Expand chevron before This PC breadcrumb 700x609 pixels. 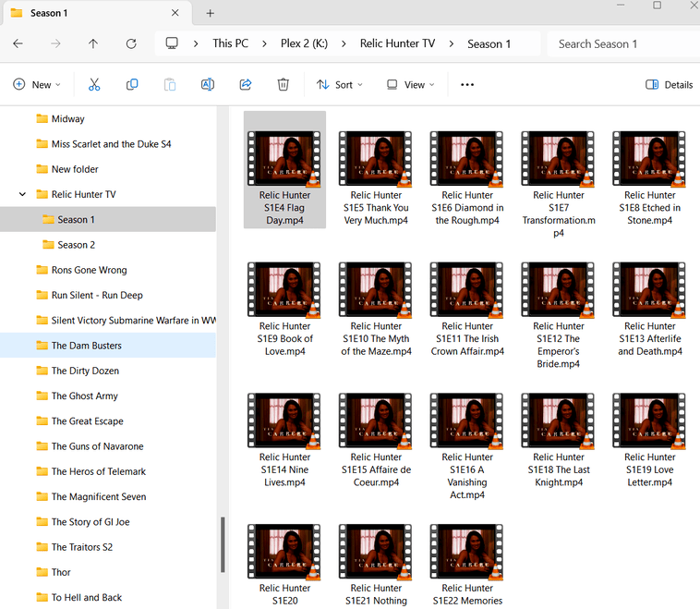196,43
